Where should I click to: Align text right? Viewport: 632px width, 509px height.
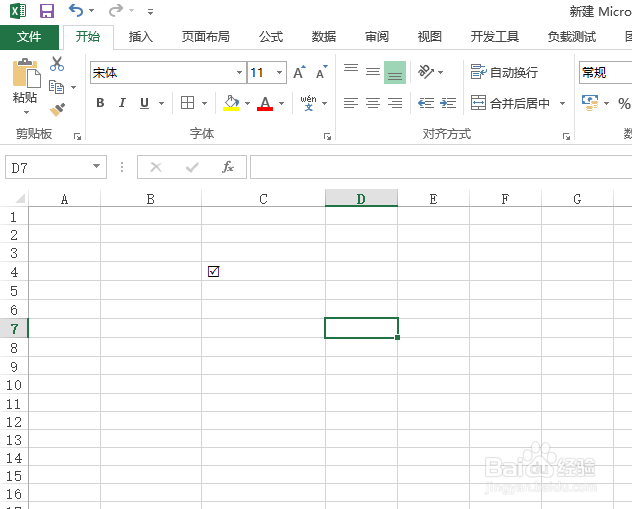pos(395,103)
